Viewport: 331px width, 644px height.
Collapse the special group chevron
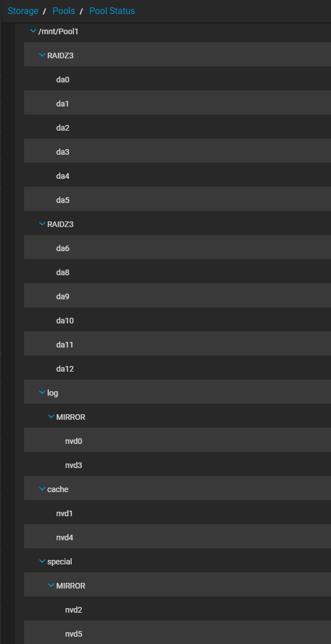tap(42, 562)
